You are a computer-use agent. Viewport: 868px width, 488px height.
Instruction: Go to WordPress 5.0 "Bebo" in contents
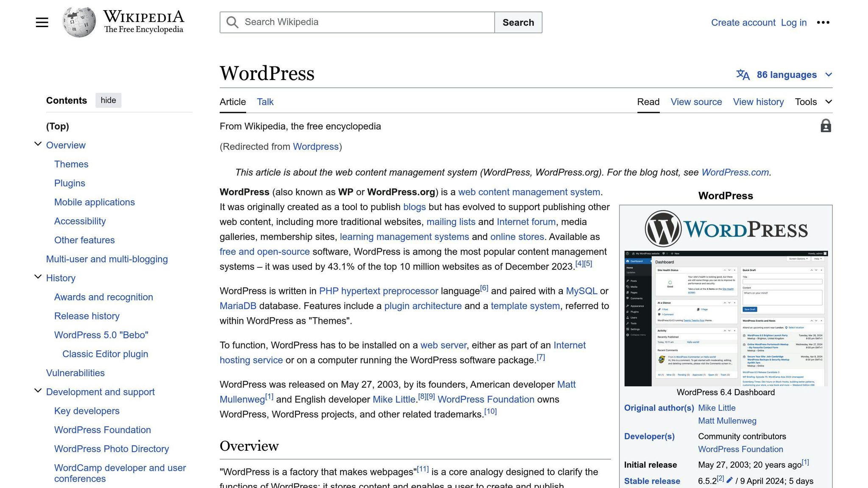pos(101,335)
